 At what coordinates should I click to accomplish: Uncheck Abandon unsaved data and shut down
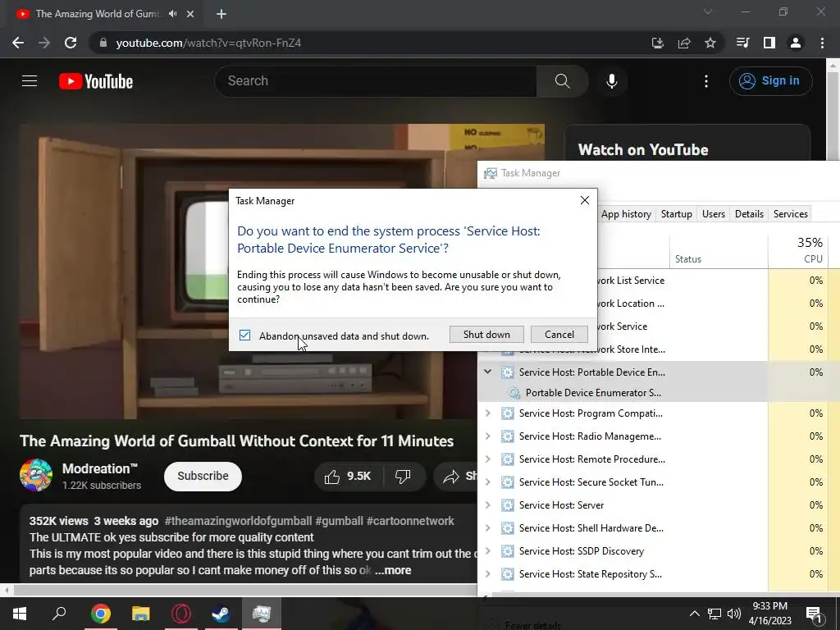click(x=244, y=336)
